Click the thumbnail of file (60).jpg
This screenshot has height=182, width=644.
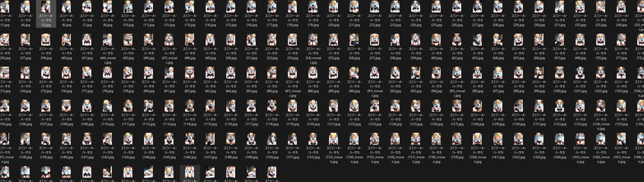436,39
